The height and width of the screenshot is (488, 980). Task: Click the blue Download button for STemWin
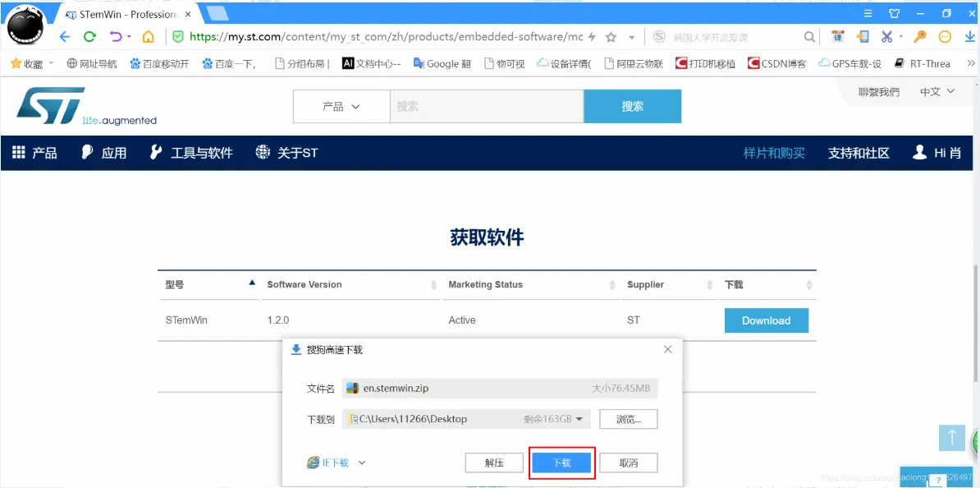[767, 320]
